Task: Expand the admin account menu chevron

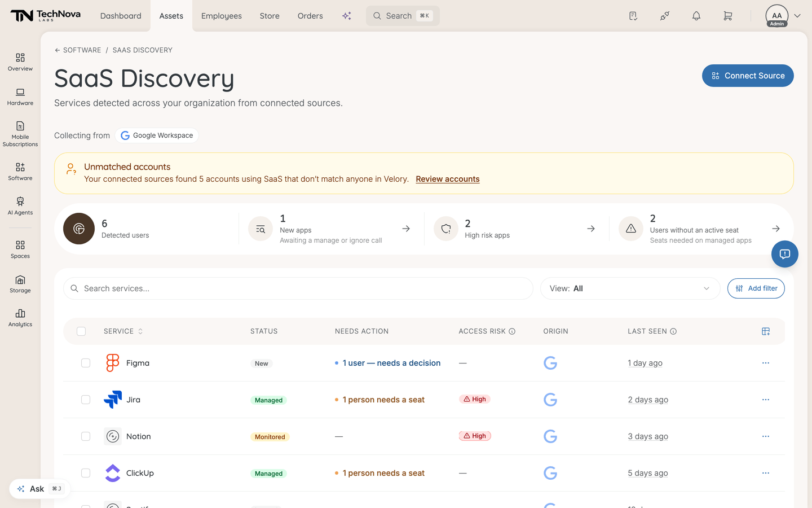Action: pos(797,16)
